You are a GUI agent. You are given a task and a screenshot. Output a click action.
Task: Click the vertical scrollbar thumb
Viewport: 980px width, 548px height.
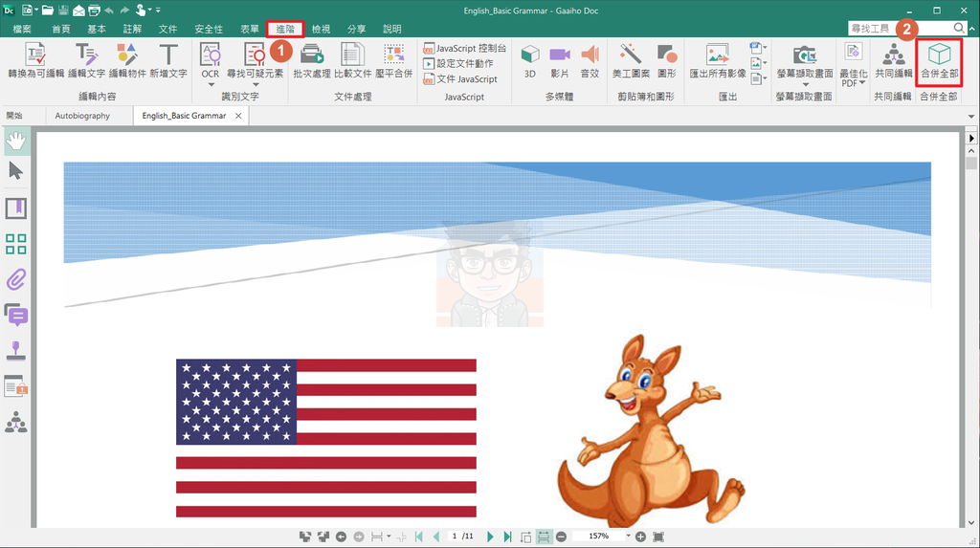point(970,164)
